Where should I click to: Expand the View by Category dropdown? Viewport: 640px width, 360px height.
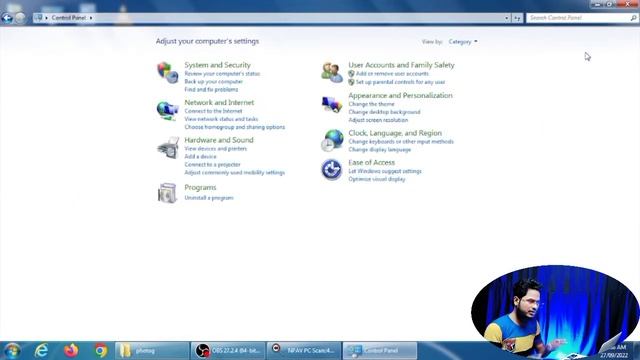coord(463,42)
